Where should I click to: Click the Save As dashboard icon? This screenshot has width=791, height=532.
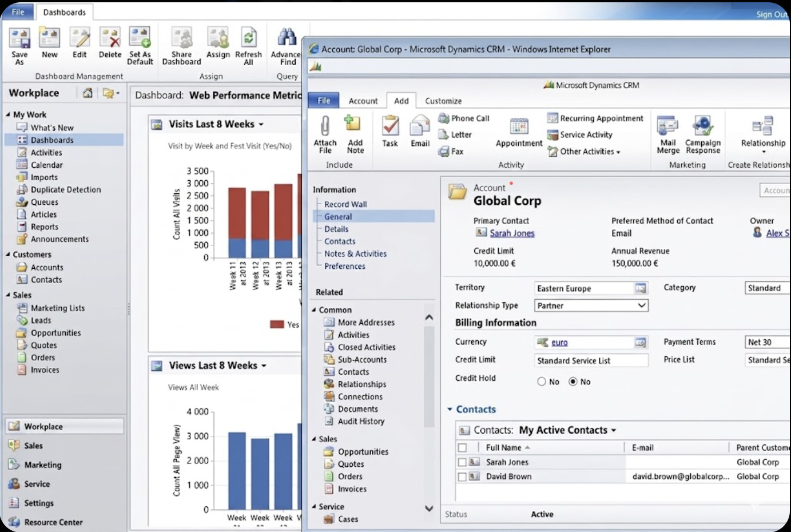(x=19, y=38)
